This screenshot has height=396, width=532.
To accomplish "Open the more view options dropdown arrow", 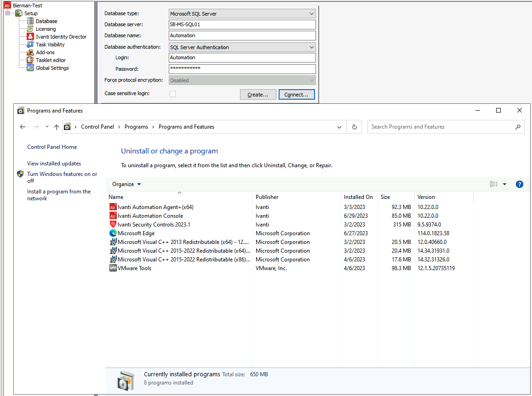I will pos(504,184).
